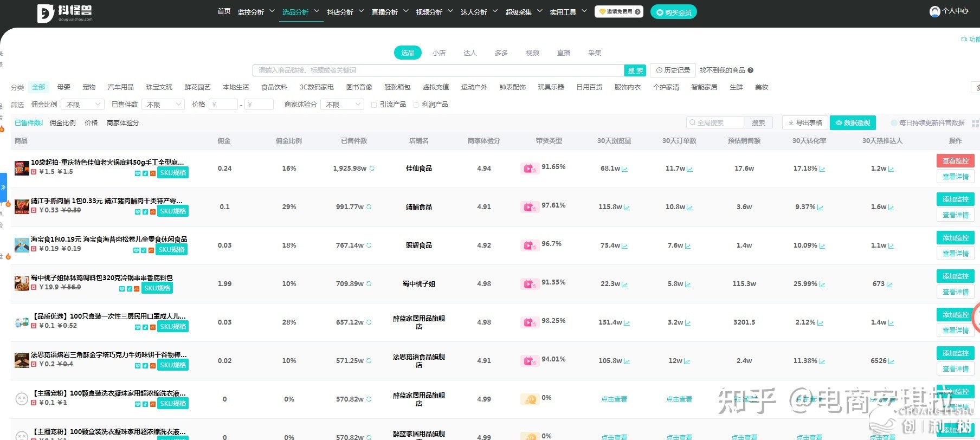The image size is (980, 440).
Task: Open the 直播分析 menu in top navigation
Action: (x=389, y=12)
